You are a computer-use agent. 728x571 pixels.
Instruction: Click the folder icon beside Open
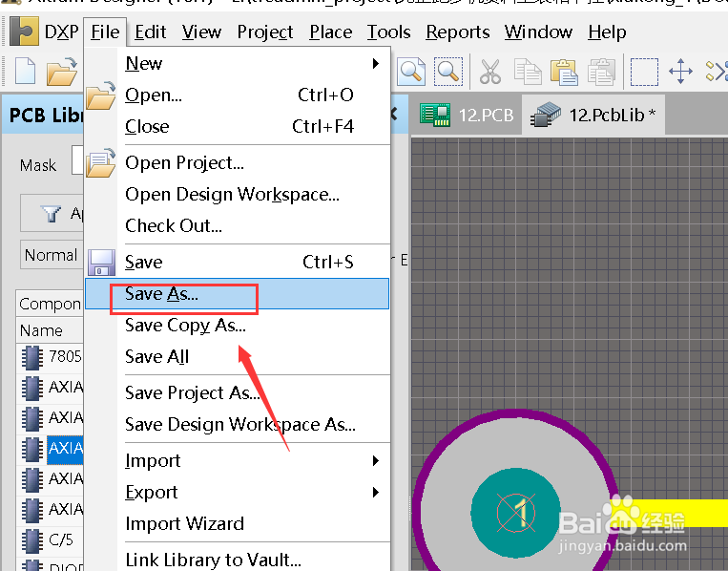pyautogui.click(x=100, y=95)
